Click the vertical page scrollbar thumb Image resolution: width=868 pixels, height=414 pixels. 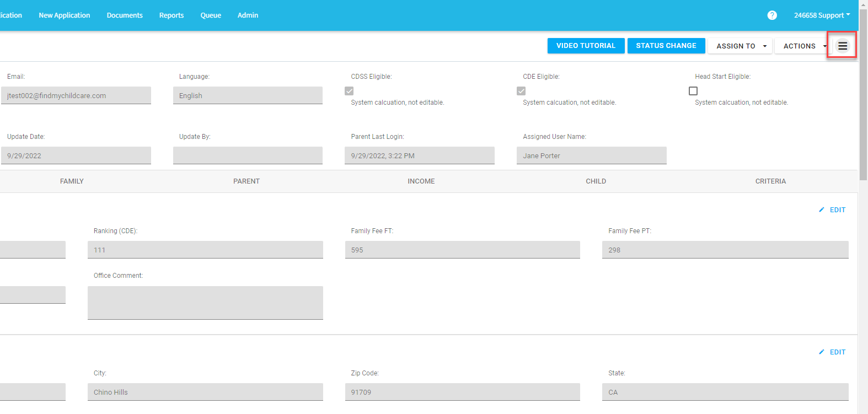tap(863, 94)
